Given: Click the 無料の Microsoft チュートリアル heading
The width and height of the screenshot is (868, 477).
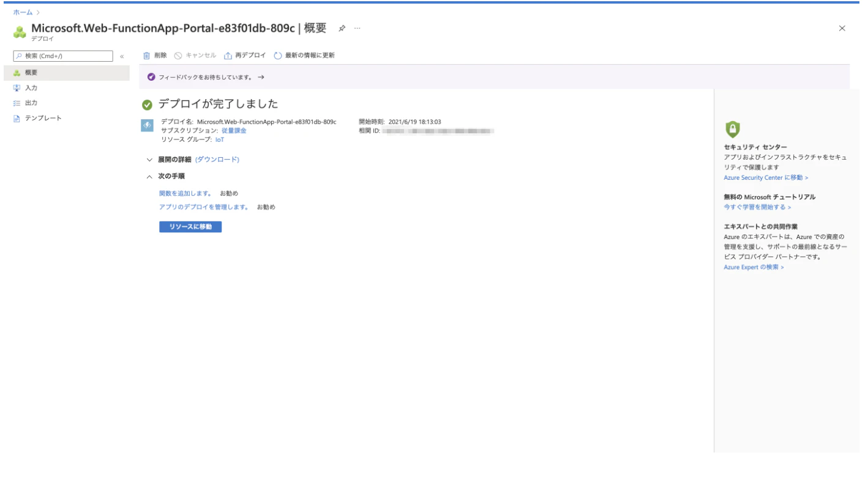Looking at the screenshot, I should click(x=769, y=197).
